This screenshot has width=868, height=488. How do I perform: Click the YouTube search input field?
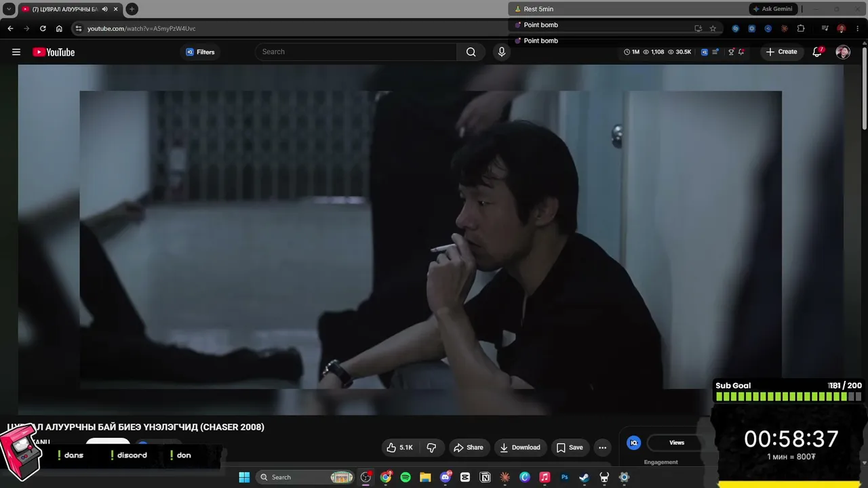click(356, 52)
